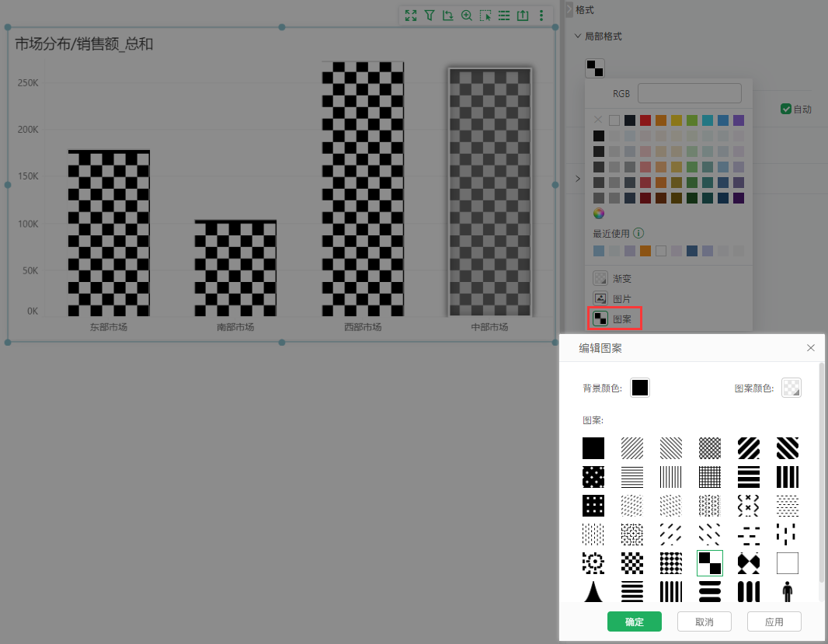The image size is (828, 644).
Task: Select the angle brackets and X pattern
Action: [x=749, y=506]
